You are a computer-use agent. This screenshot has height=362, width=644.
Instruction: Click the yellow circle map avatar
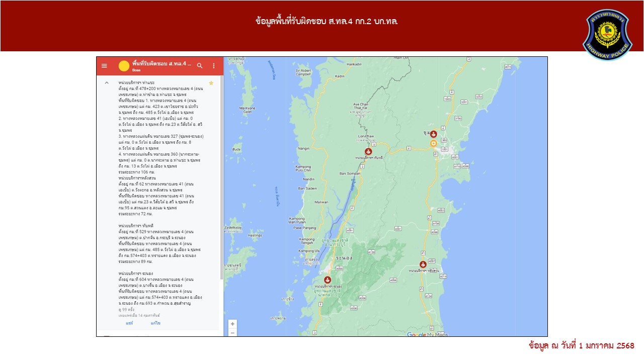click(124, 66)
